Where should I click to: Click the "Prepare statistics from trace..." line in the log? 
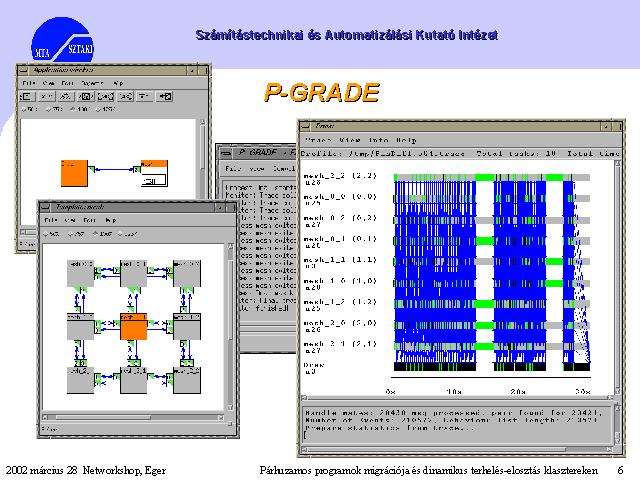coord(390,428)
